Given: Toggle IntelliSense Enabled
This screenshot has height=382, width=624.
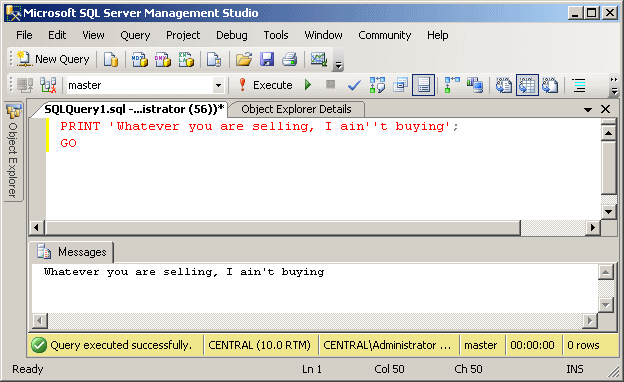Looking at the screenshot, I should click(423, 85).
